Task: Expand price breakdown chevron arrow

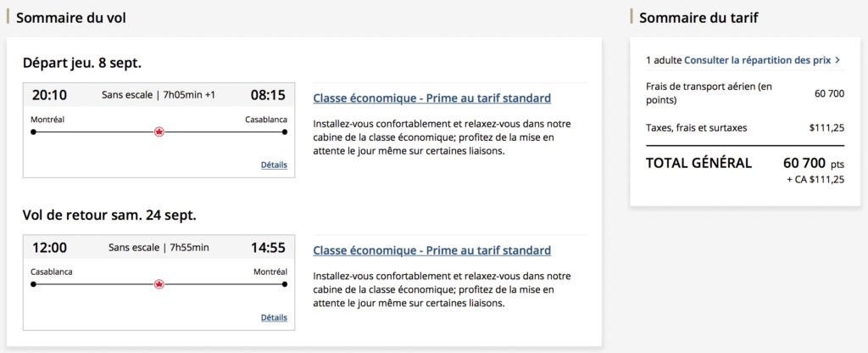Action: click(837, 60)
